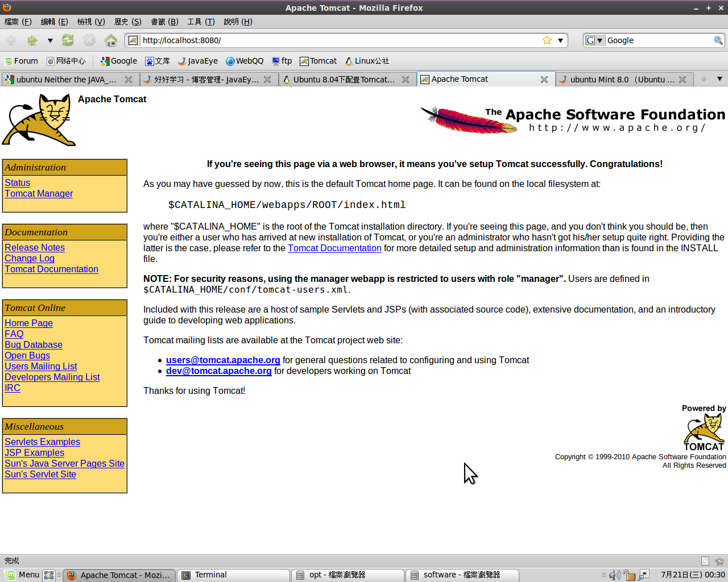Open the 文庫 bookmark
728x582 pixels.
(158, 61)
